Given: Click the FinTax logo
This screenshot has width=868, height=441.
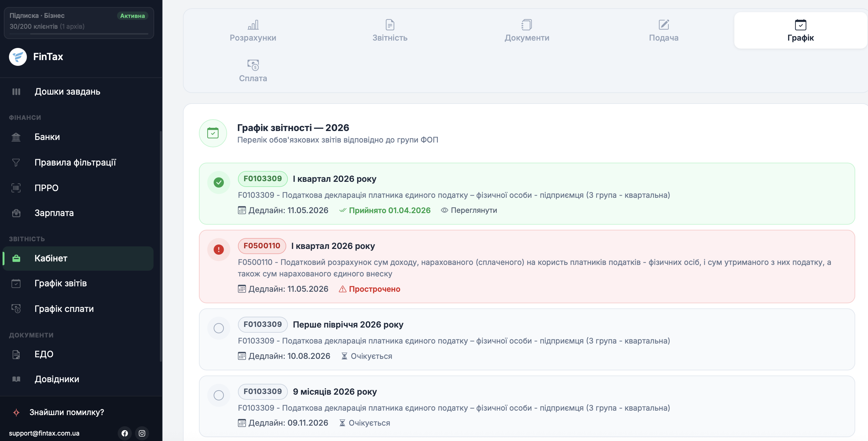Looking at the screenshot, I should click(x=18, y=57).
